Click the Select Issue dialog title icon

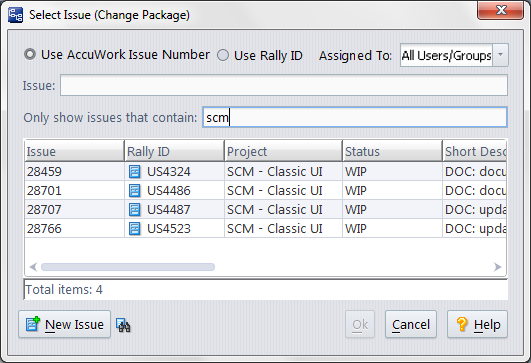pyautogui.click(x=15, y=15)
